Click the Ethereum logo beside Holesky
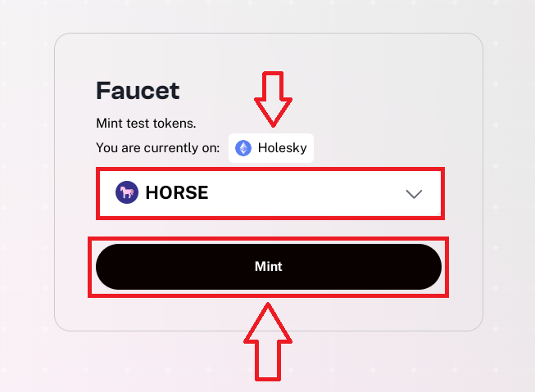 243,148
